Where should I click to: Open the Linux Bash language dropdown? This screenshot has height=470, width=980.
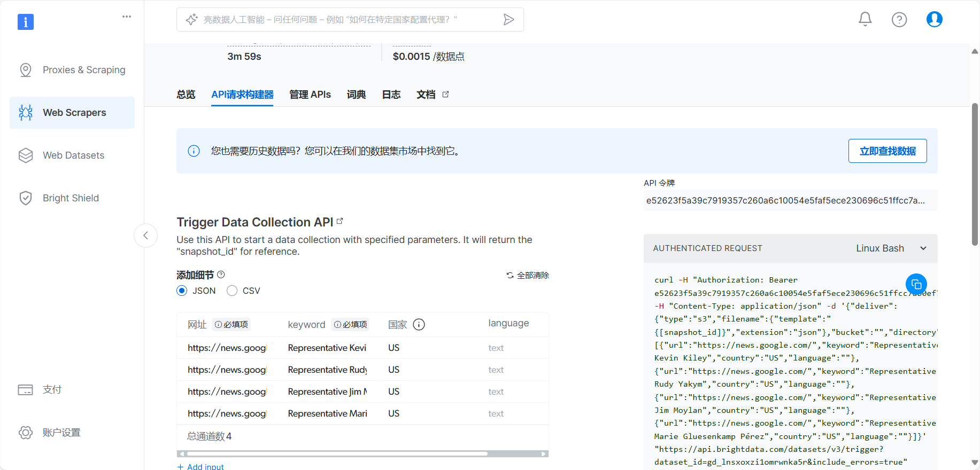[x=891, y=248]
